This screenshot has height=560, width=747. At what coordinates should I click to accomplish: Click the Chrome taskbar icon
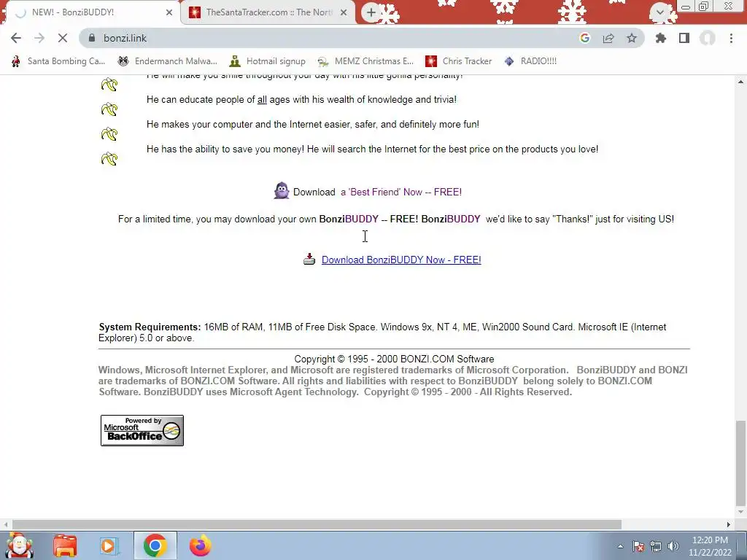point(155,545)
